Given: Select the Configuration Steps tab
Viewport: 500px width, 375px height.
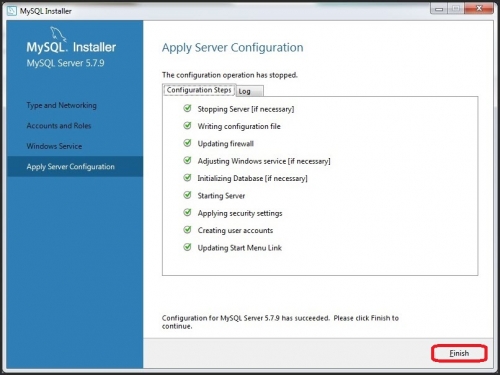Looking at the screenshot, I should (199, 90).
